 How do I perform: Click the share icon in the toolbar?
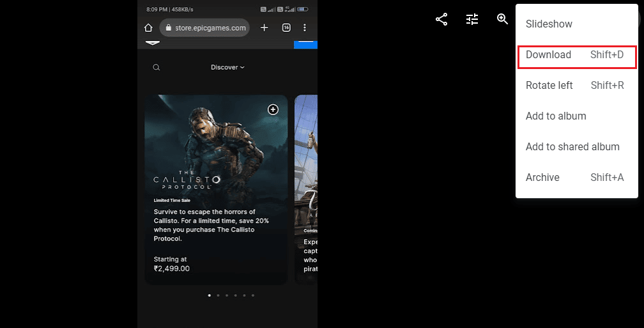point(441,19)
